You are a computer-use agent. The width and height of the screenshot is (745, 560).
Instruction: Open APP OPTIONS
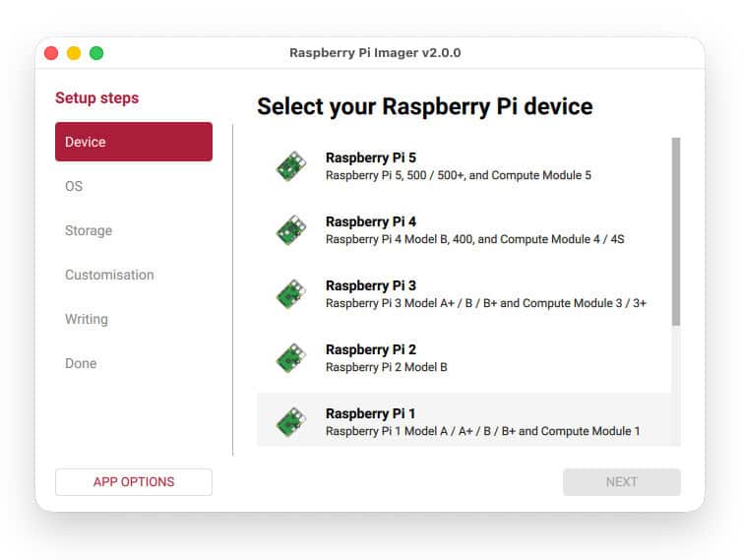coord(134,481)
